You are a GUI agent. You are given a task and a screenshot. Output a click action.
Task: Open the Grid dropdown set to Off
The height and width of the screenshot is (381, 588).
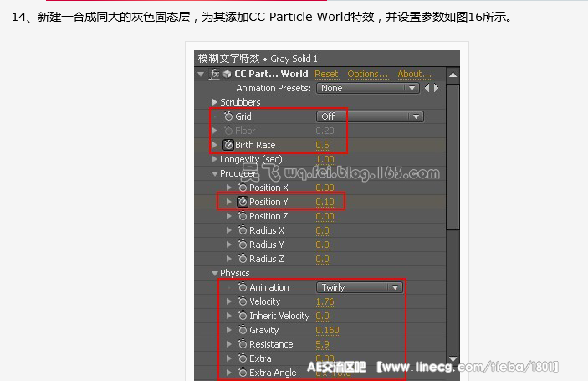pyautogui.click(x=371, y=116)
